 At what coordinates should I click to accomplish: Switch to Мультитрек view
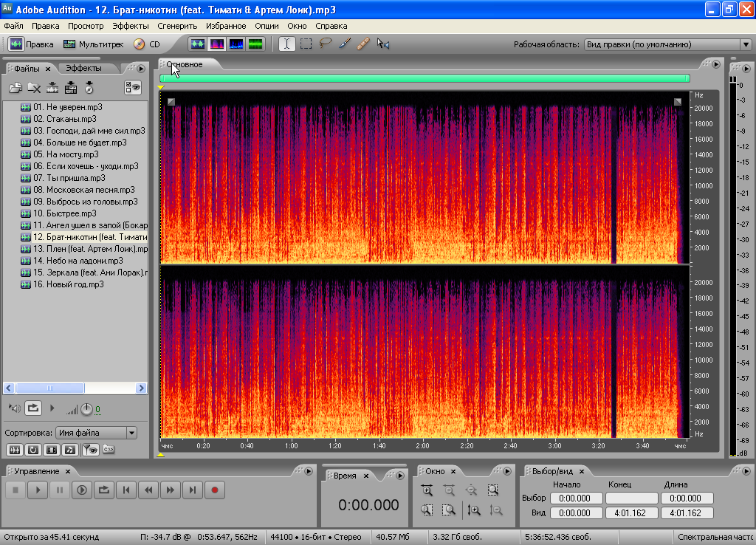[x=93, y=44]
